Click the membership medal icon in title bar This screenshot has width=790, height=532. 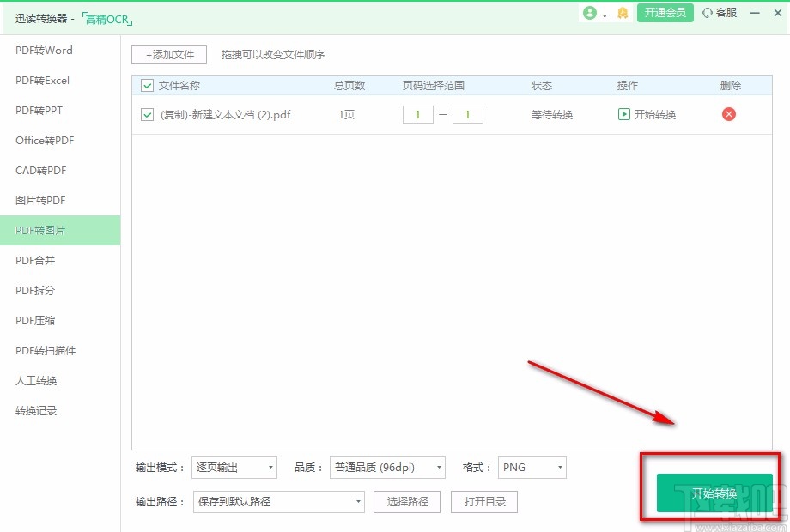pos(621,14)
